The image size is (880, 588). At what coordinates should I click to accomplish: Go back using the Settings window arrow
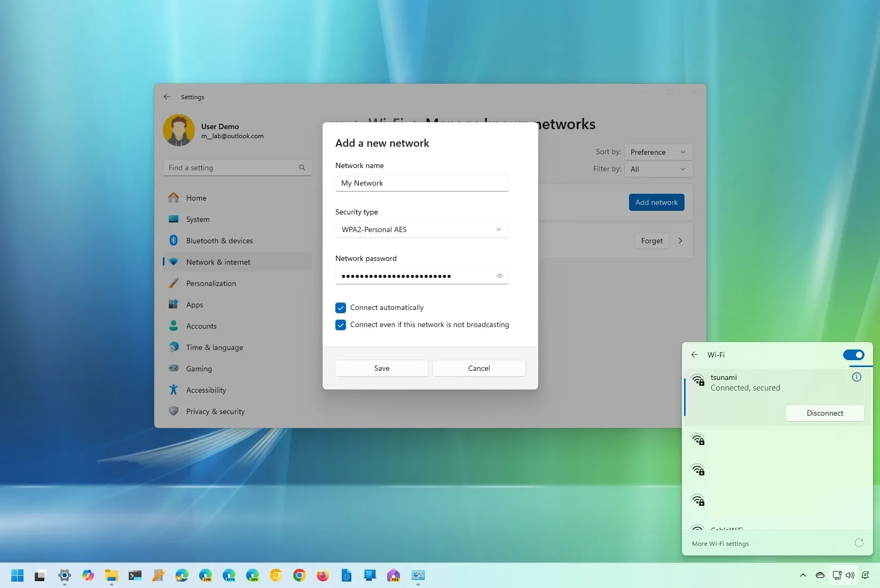pos(167,97)
